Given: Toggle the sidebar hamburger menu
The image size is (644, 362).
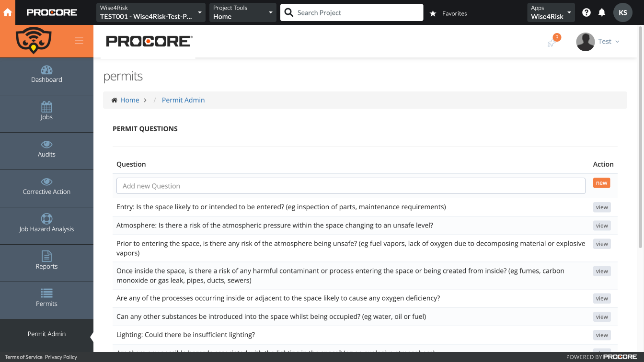Looking at the screenshot, I should click(x=79, y=41).
